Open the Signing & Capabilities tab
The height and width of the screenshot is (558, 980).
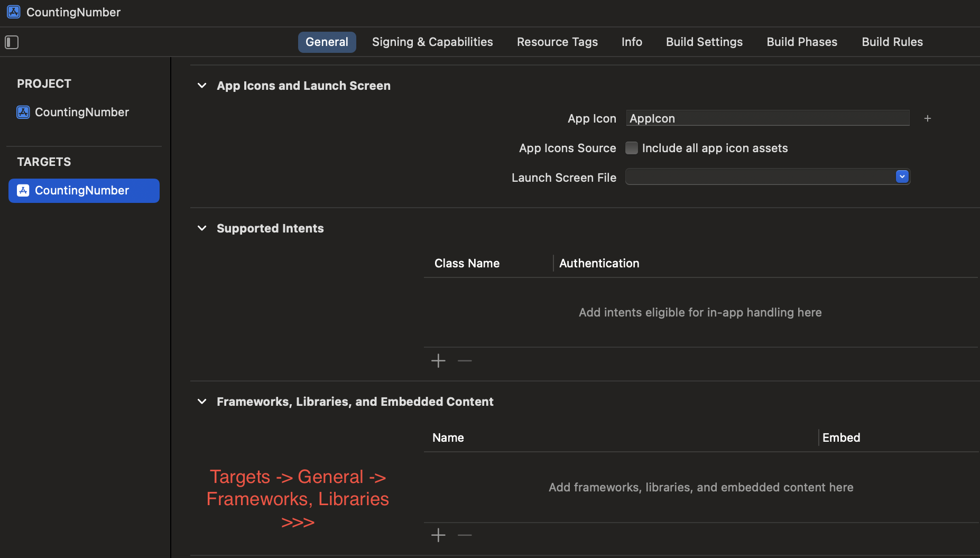[x=432, y=42]
